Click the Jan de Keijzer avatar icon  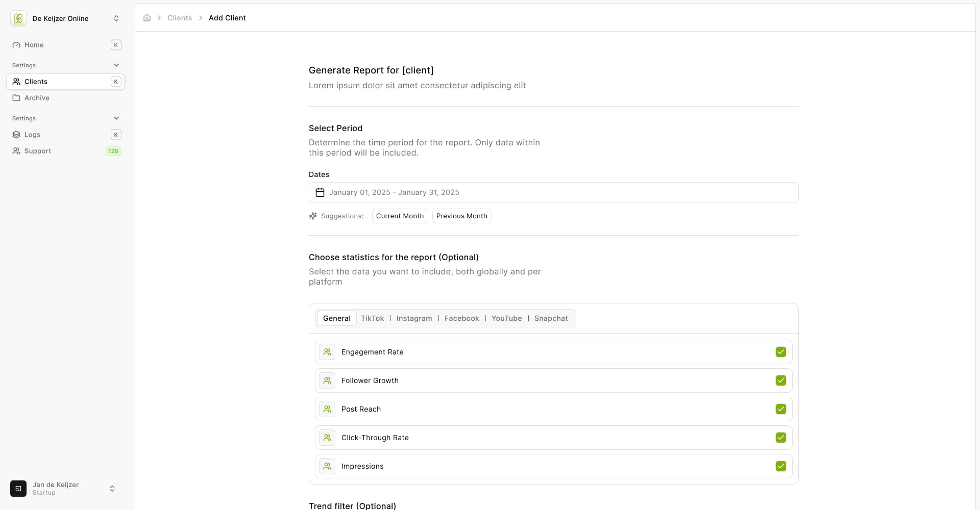(18, 489)
